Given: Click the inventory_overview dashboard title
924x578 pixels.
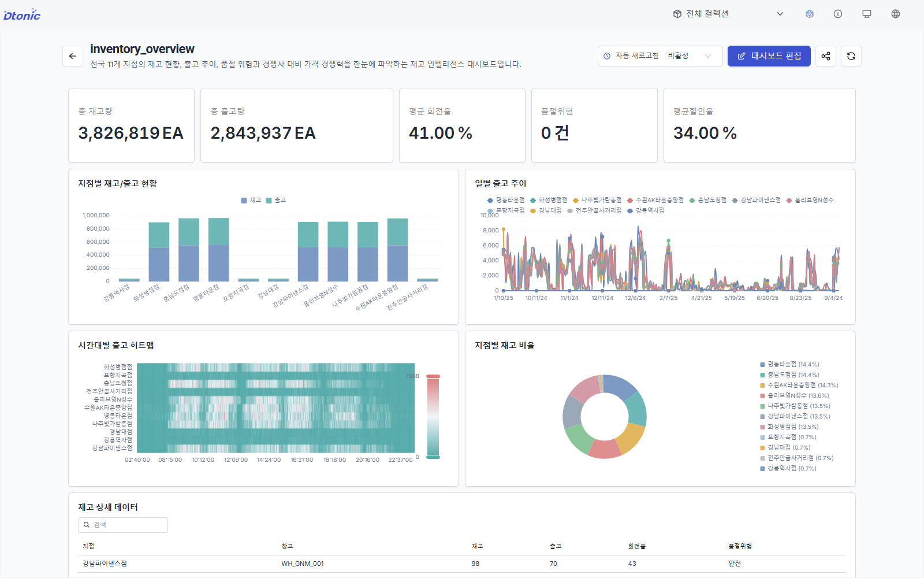Looking at the screenshot, I should point(142,49).
